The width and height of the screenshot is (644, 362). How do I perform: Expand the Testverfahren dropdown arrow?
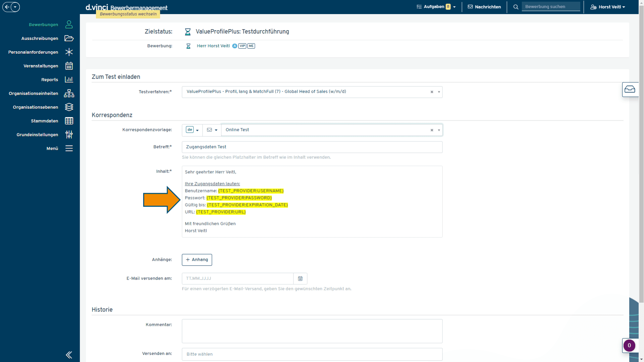439,92
